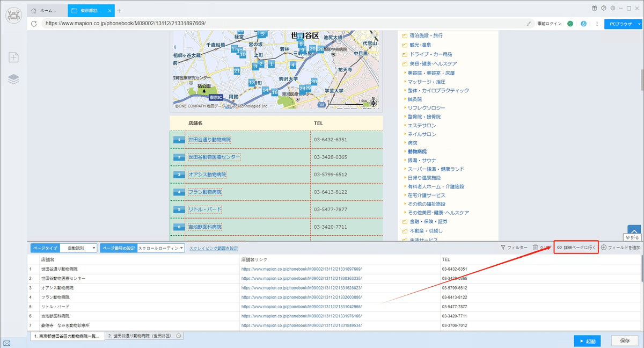The height and width of the screenshot is (348, 644).
Task: Select table cell 03-3706-7012
Action: tap(541, 325)
